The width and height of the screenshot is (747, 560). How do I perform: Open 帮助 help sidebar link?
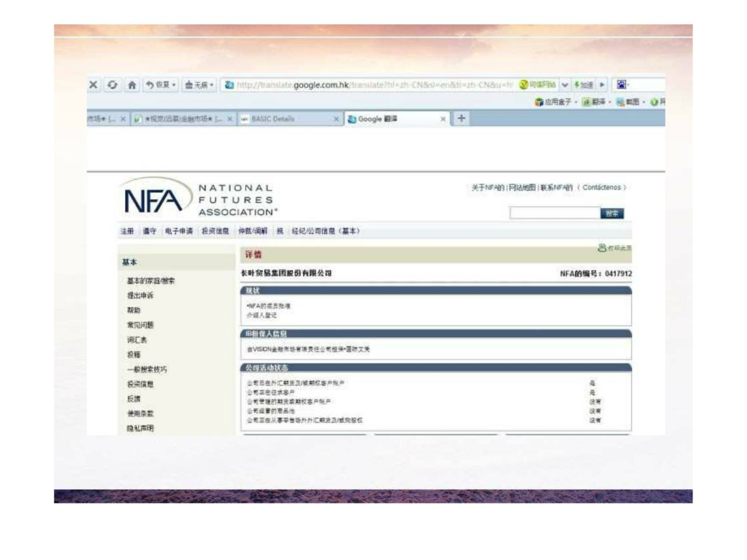pos(134,310)
